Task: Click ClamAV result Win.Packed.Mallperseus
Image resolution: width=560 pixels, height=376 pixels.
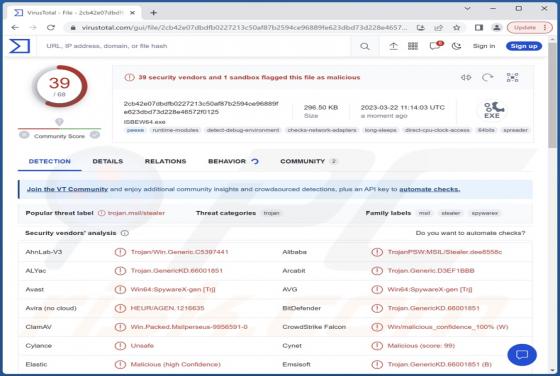Action: [x=189, y=327]
